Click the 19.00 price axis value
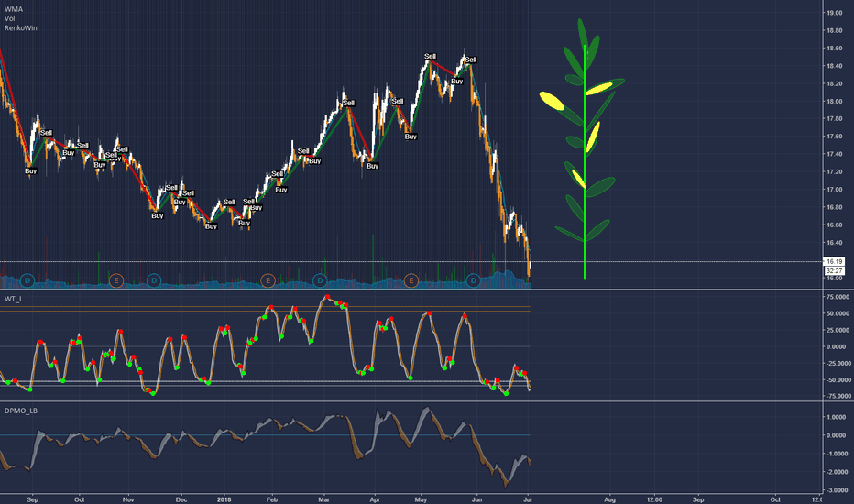854x504 pixels. click(x=835, y=13)
